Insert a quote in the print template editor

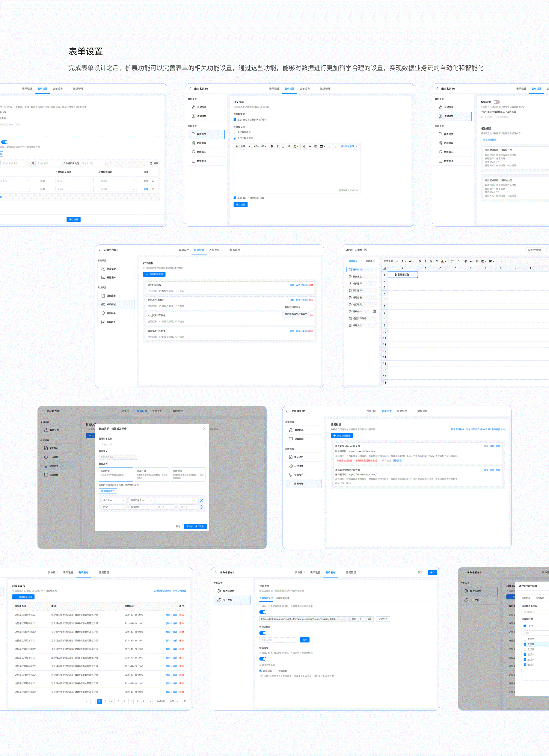click(x=471, y=261)
